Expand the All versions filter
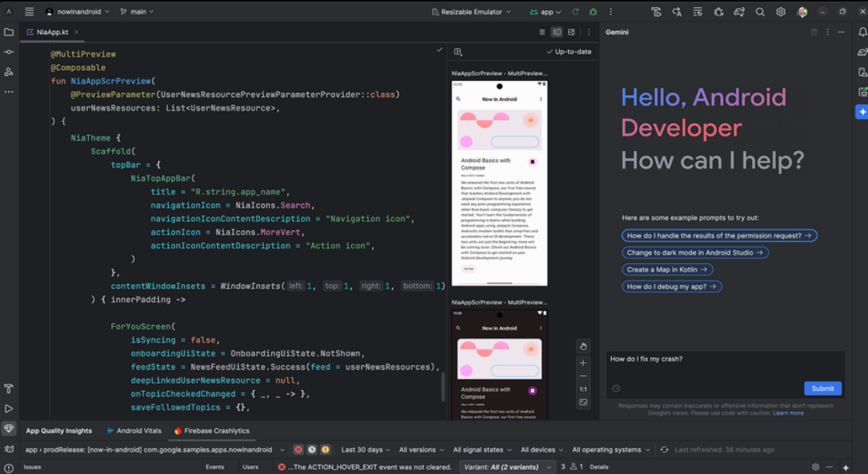Image resolution: width=868 pixels, height=474 pixels. 421,450
